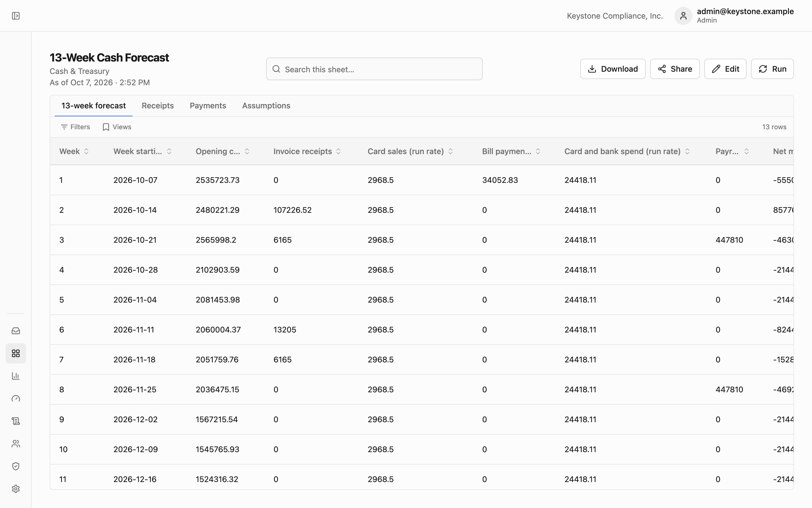812x508 pixels.
Task: Select week starting date 2026-10-21
Action: (135, 240)
